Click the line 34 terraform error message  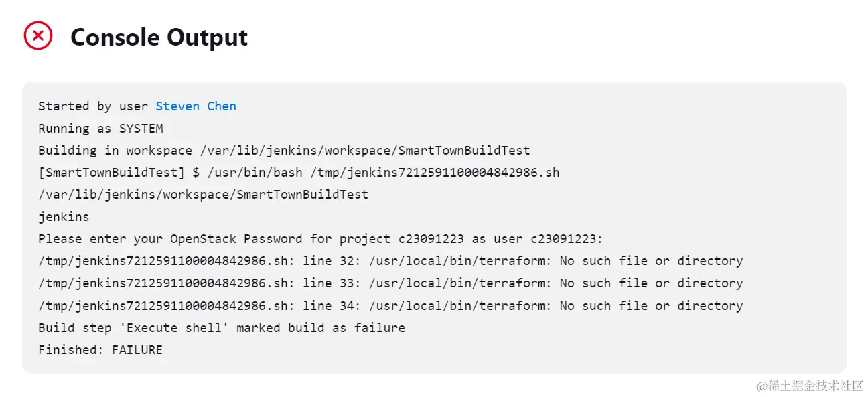(x=390, y=305)
